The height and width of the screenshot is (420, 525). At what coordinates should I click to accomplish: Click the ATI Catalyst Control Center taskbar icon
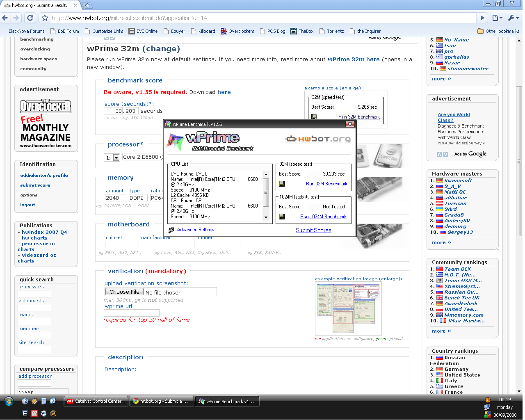pyautogui.click(x=70, y=402)
